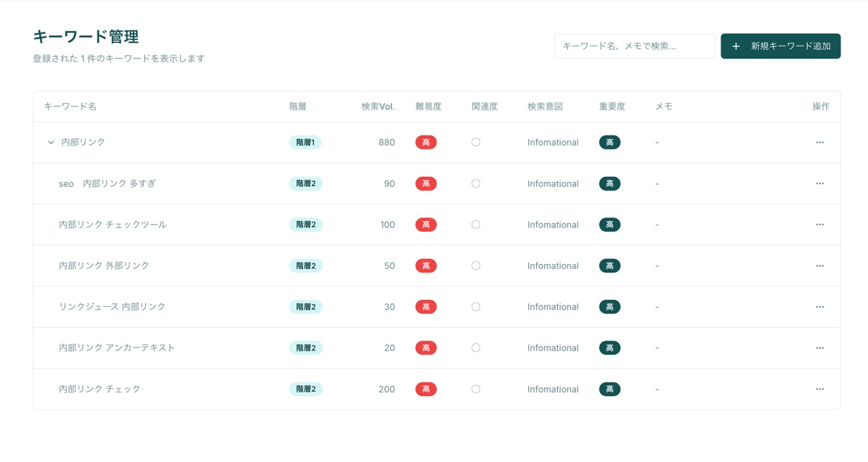
Task: Click ellipsis icon in 内部リンク チェック row
Action: [x=819, y=389]
